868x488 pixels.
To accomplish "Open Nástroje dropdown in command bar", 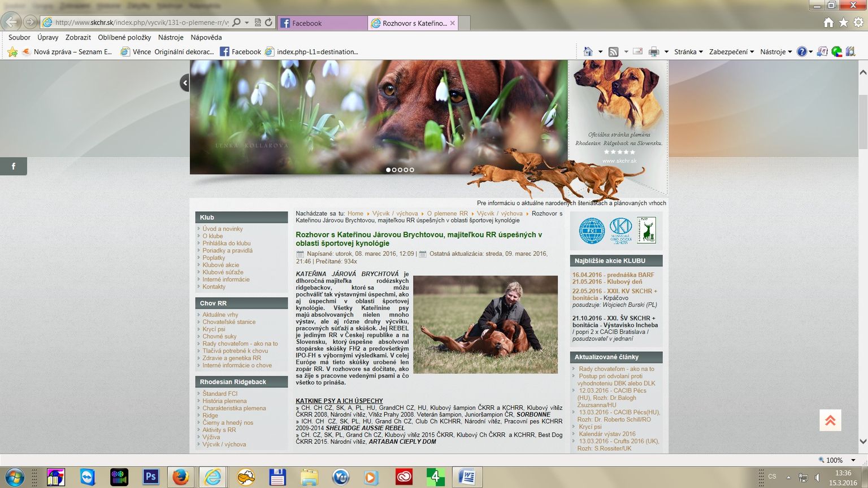I will [x=776, y=51].
